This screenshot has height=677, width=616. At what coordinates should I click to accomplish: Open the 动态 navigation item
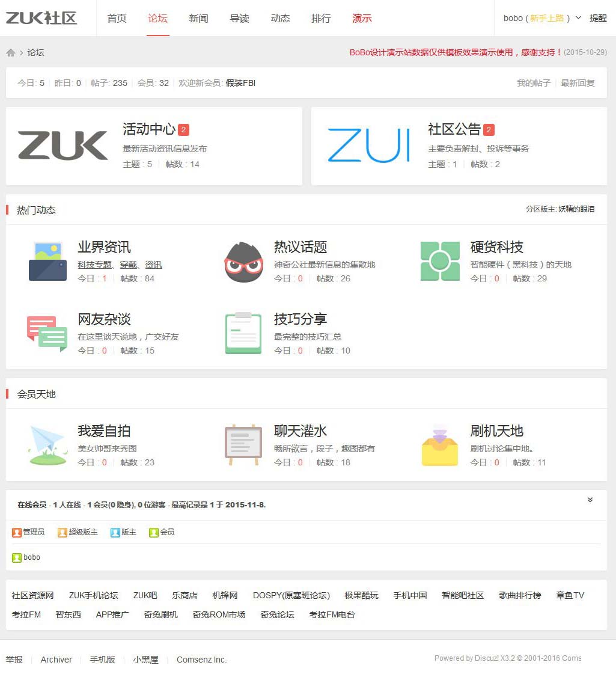[x=280, y=18]
